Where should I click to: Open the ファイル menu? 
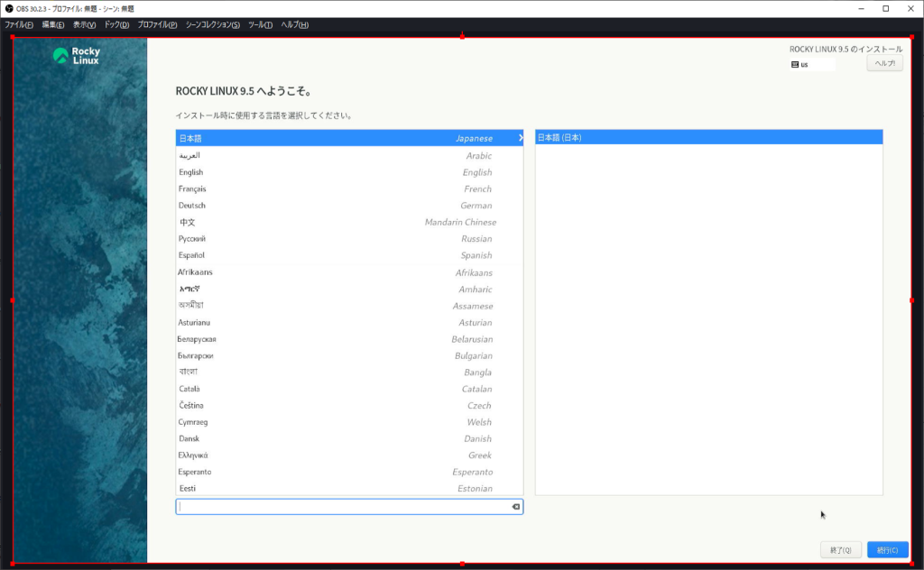click(19, 24)
